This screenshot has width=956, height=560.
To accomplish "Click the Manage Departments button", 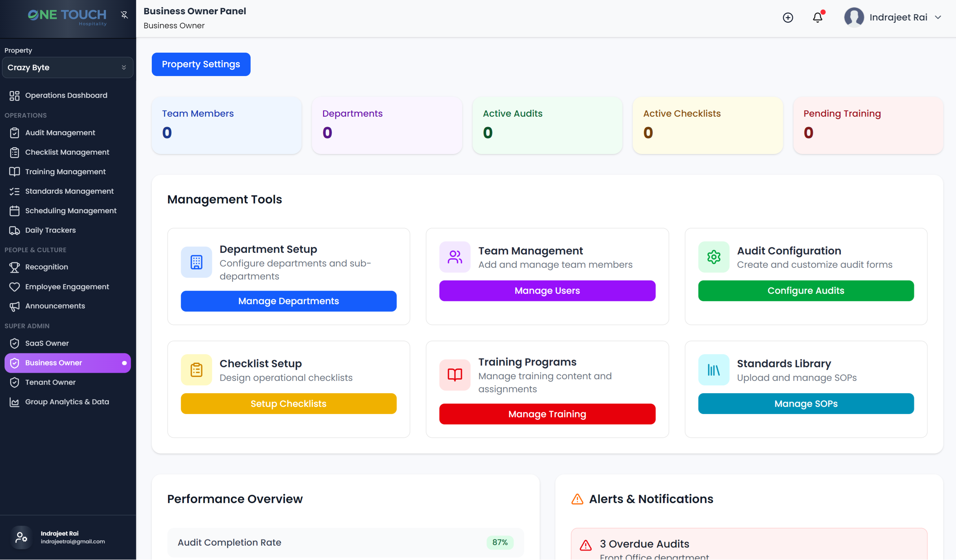I will pos(288,301).
